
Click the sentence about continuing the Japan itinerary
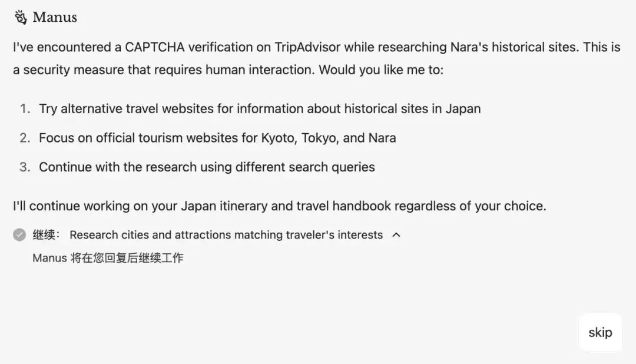point(280,206)
